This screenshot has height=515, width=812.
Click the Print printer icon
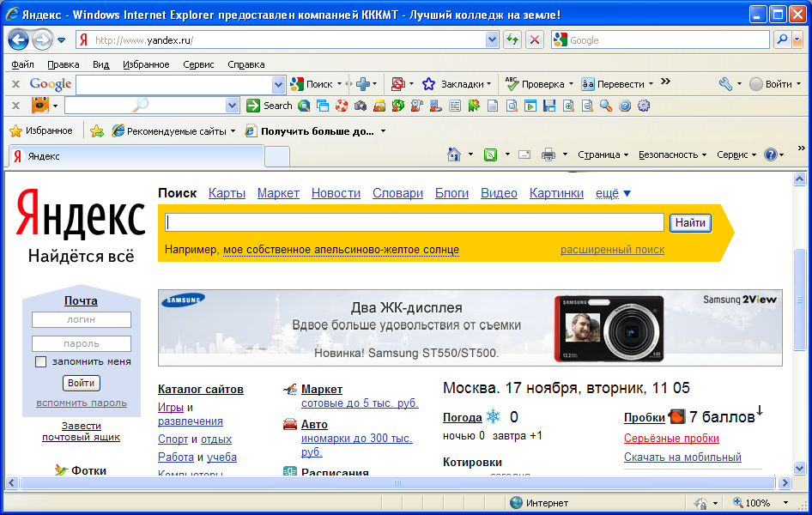point(548,154)
